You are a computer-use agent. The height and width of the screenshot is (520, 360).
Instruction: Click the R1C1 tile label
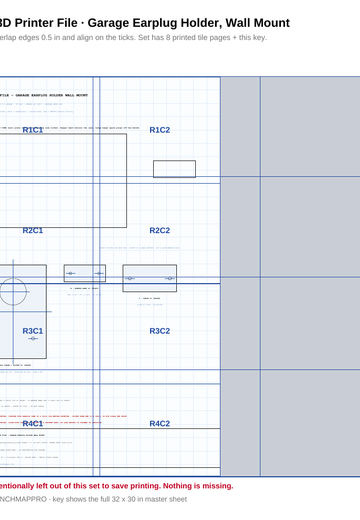(x=33, y=130)
